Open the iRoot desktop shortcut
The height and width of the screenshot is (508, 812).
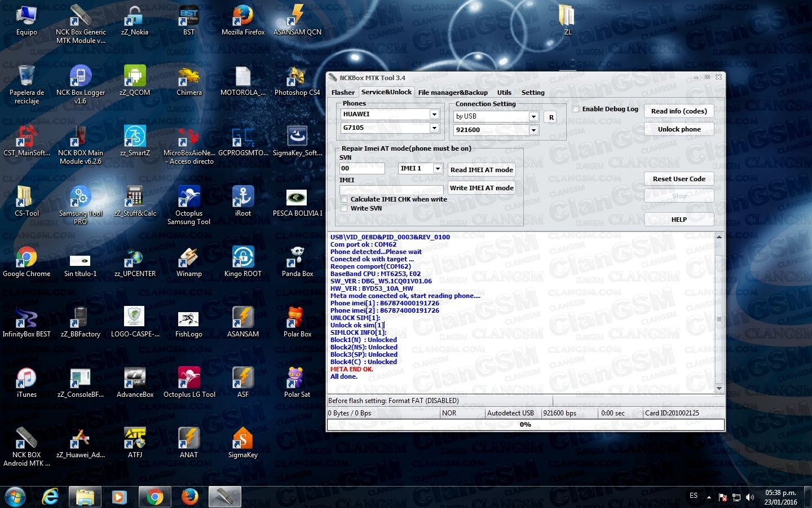pyautogui.click(x=243, y=202)
